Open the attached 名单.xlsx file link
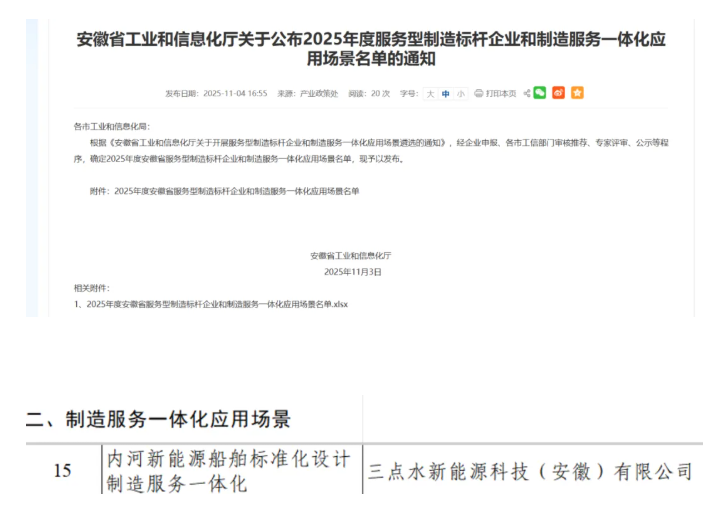This screenshot has height=518, width=725. [x=213, y=303]
